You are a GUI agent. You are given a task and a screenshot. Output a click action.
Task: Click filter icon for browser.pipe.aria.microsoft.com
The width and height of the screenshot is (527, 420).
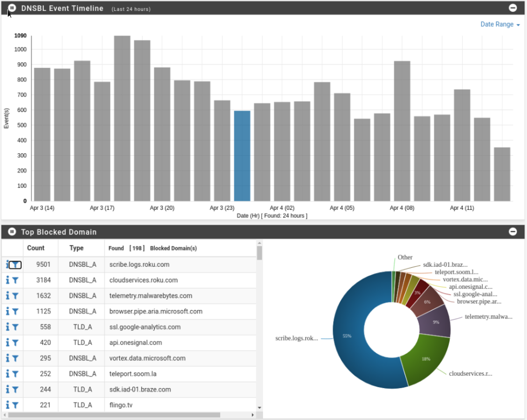coord(15,312)
